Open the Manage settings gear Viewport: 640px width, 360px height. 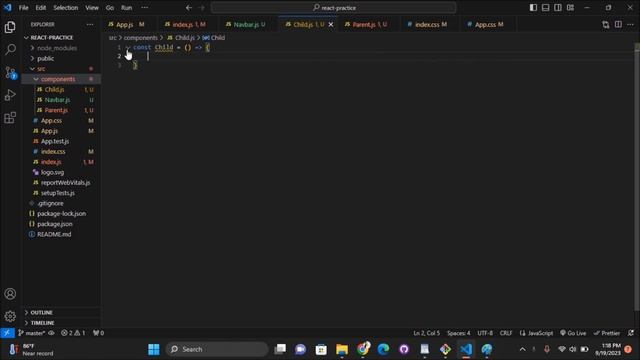tap(10, 316)
